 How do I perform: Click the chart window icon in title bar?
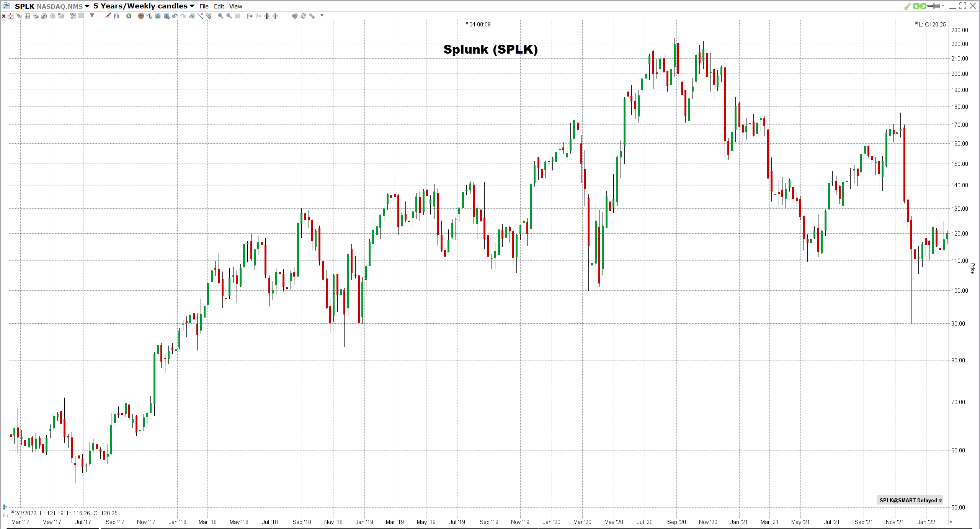pyautogui.click(x=6, y=6)
